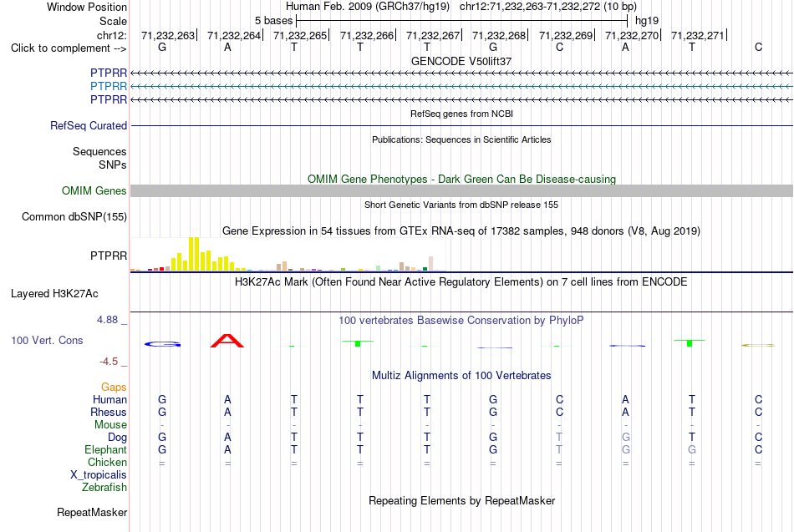Open the H3K27Ac Mark track title
This screenshot has height=532, width=794.
coord(461,282)
